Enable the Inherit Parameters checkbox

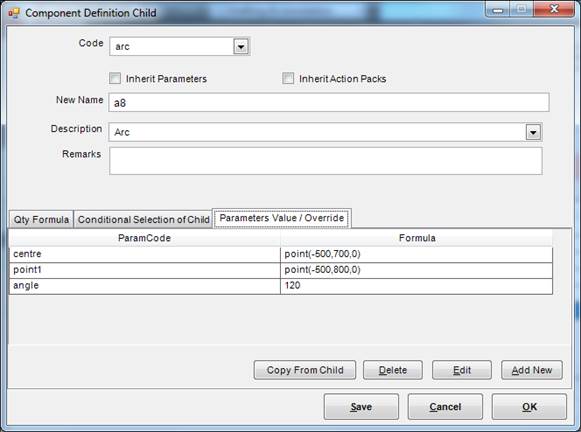pyautogui.click(x=115, y=78)
